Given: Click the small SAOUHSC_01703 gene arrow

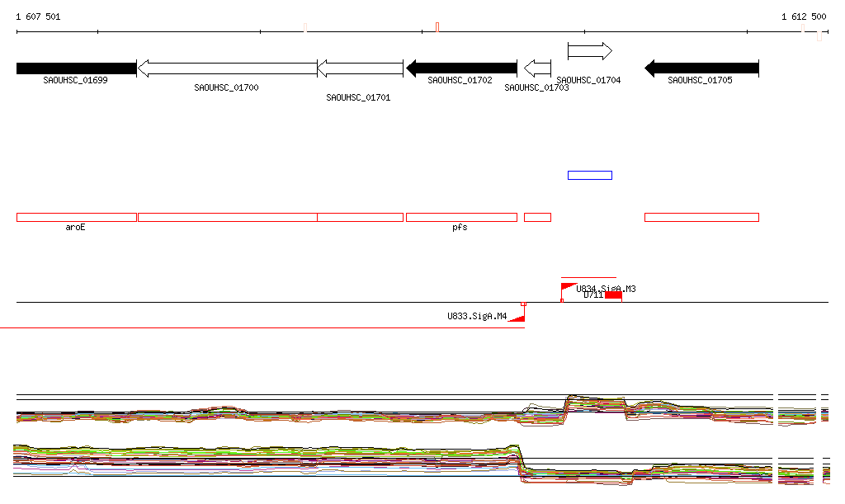Looking at the screenshot, I should click(537, 68).
